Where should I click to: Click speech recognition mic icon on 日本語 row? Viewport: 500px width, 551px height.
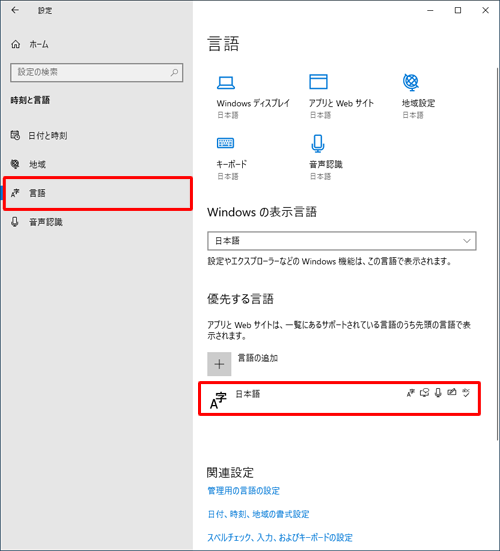(438, 393)
